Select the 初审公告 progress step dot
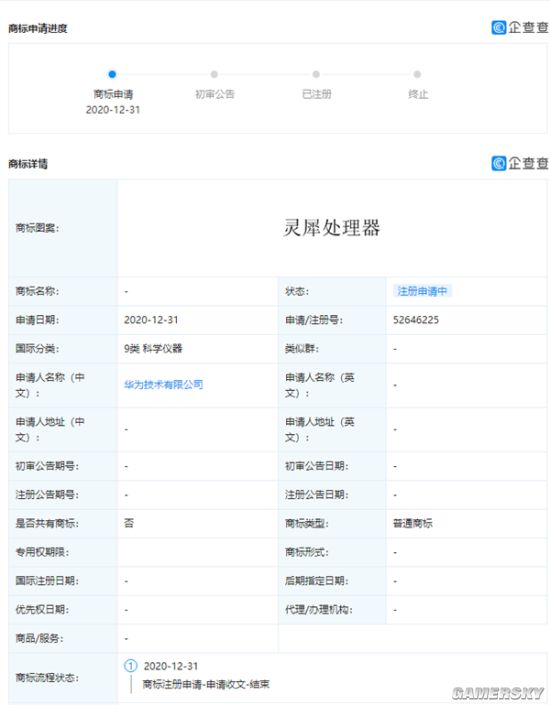Image resolution: width=550 pixels, height=705 pixels. (214, 74)
